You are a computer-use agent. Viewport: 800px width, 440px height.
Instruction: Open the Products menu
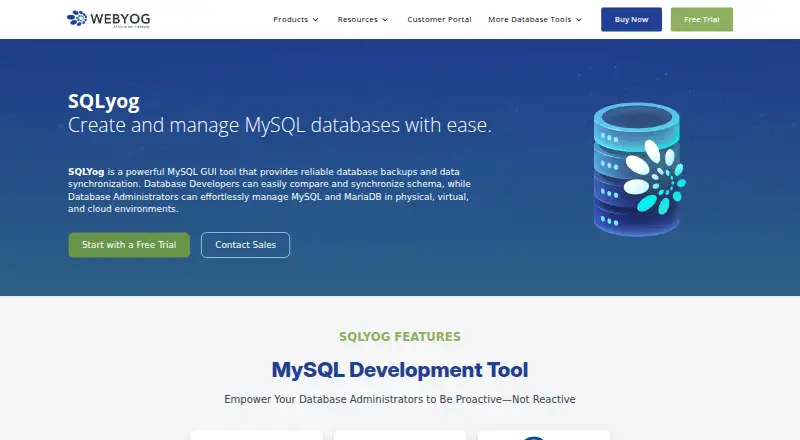click(290, 19)
